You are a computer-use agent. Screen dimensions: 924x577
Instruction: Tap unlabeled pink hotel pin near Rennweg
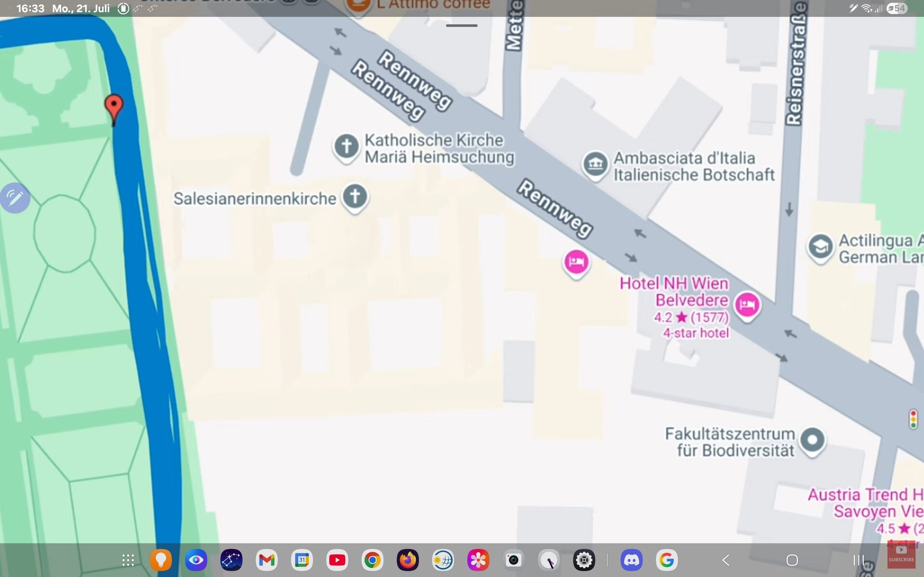(576, 262)
